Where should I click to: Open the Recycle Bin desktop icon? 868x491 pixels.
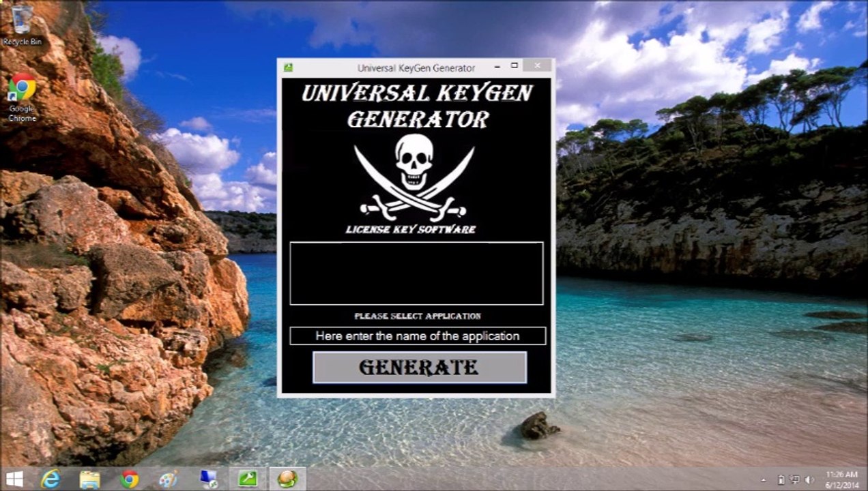coord(22,25)
